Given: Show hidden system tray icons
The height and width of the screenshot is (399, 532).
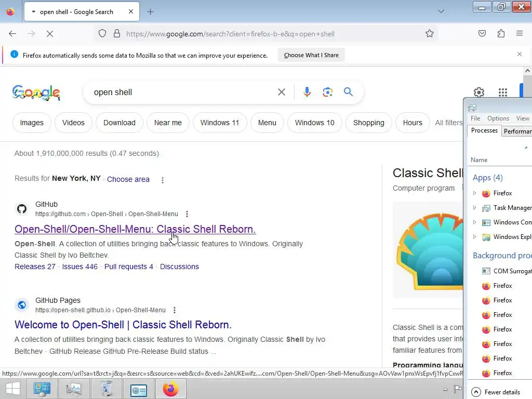Looking at the screenshot, I should click(x=445, y=389).
